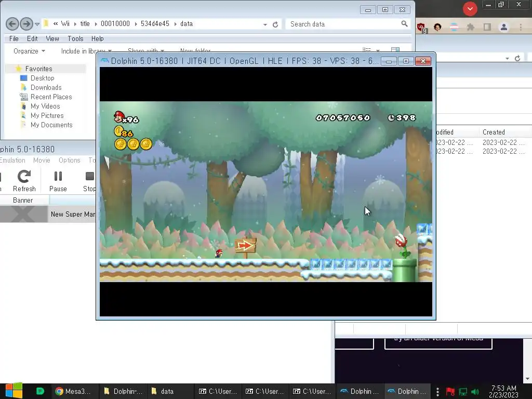Change view dropdown arrow in Explorer toolbar

tap(378, 50)
